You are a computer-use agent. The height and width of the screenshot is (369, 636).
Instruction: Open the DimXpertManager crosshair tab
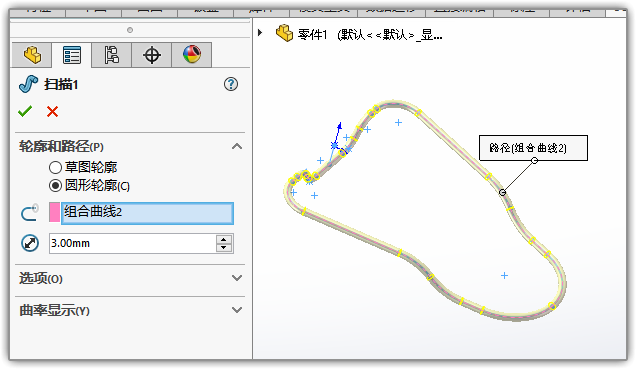pyautogui.click(x=152, y=55)
